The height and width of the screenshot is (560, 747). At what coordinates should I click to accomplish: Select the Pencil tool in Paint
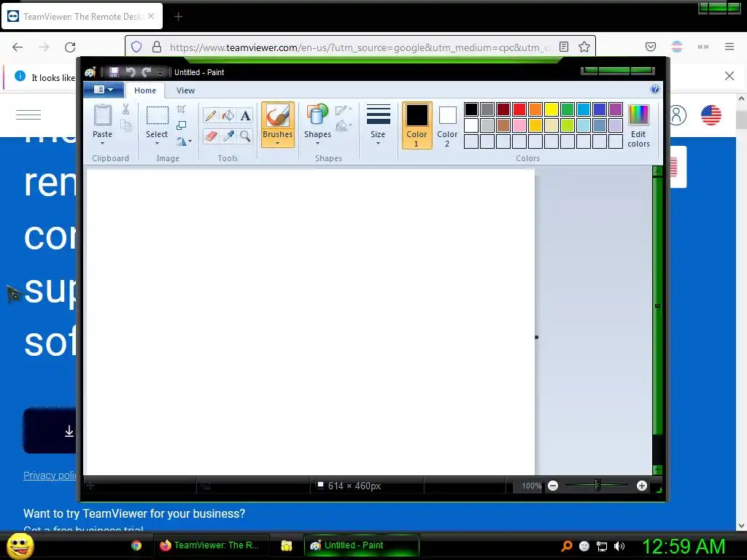[x=211, y=116]
